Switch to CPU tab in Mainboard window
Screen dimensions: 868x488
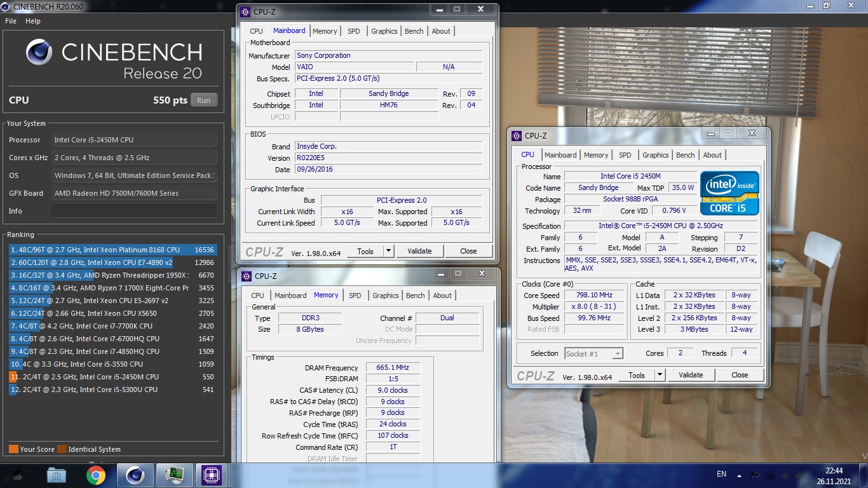[256, 31]
